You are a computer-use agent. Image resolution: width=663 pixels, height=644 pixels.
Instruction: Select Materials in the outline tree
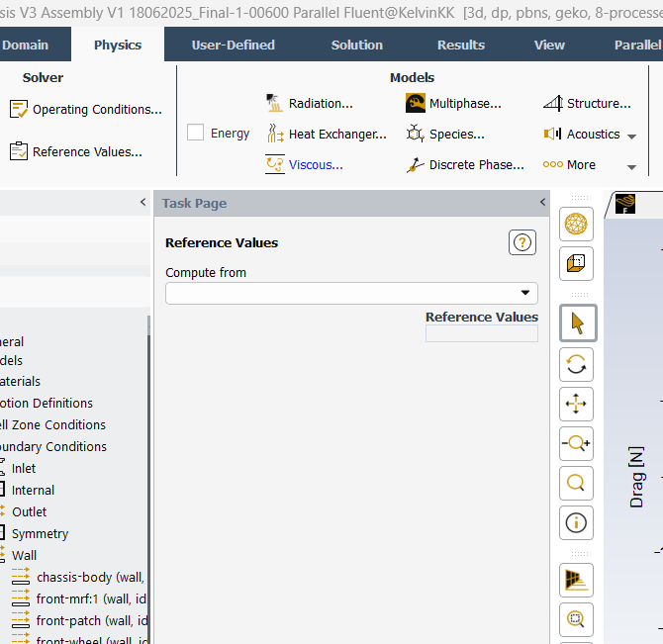(21, 381)
